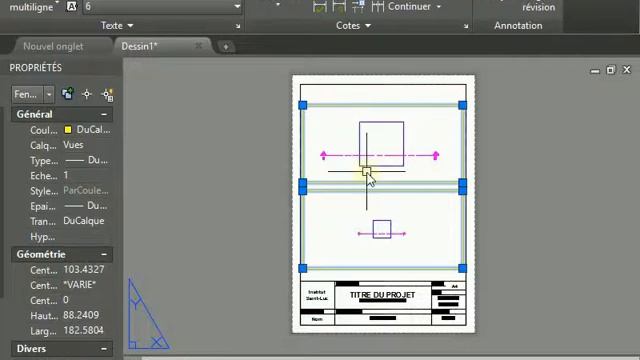Open the Texte panel dialog launcher arrow
This screenshot has width=640, height=360.
click(238, 26)
